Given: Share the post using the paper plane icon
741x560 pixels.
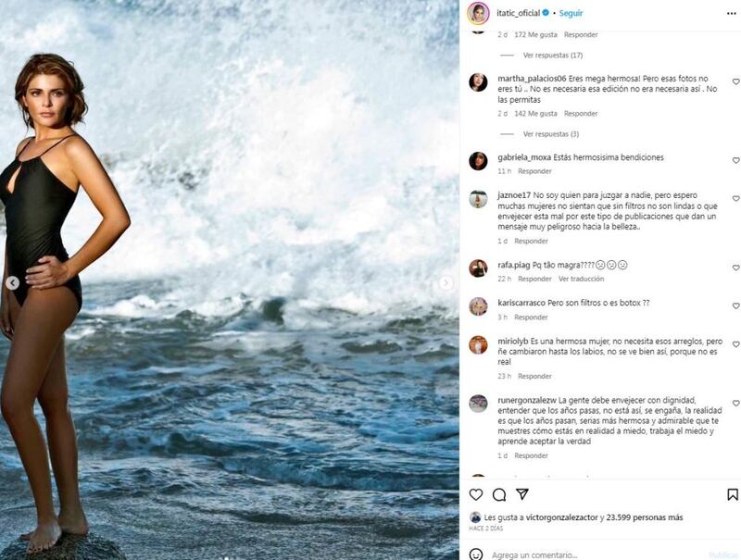Looking at the screenshot, I should click(522, 494).
